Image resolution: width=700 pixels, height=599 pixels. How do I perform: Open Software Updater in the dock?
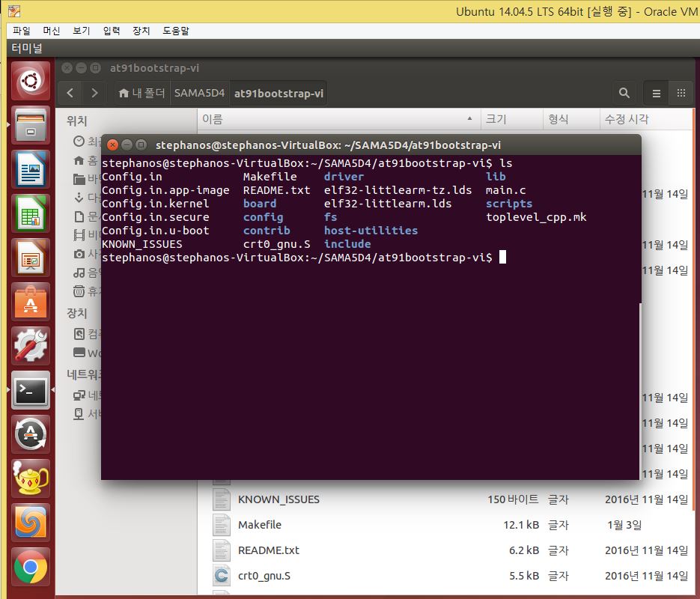[31, 434]
